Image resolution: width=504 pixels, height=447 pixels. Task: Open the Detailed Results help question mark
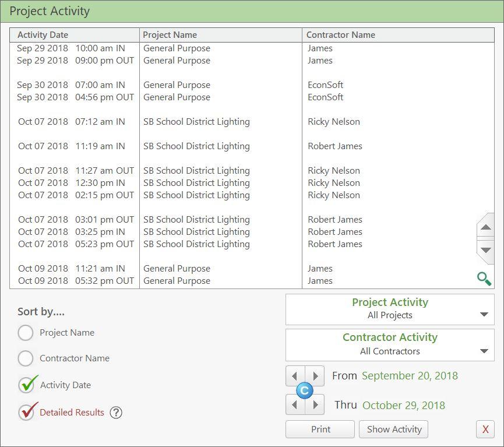[x=116, y=413]
